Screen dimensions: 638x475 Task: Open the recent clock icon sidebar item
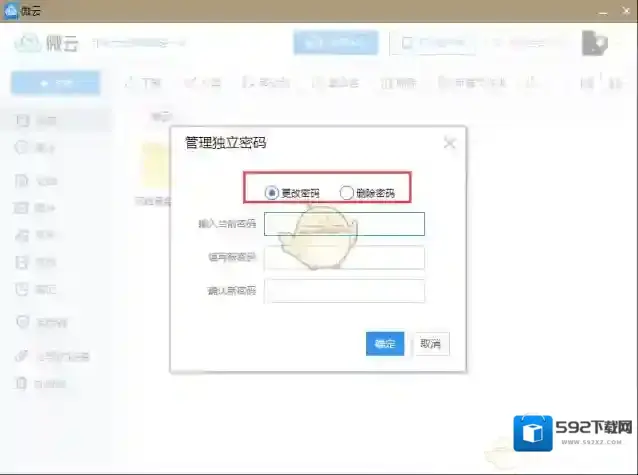point(22,148)
